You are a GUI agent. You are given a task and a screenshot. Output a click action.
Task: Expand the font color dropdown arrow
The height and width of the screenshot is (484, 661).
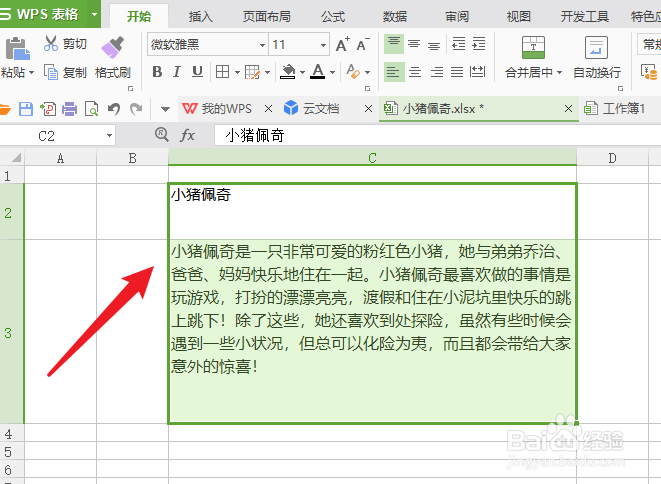click(x=332, y=73)
